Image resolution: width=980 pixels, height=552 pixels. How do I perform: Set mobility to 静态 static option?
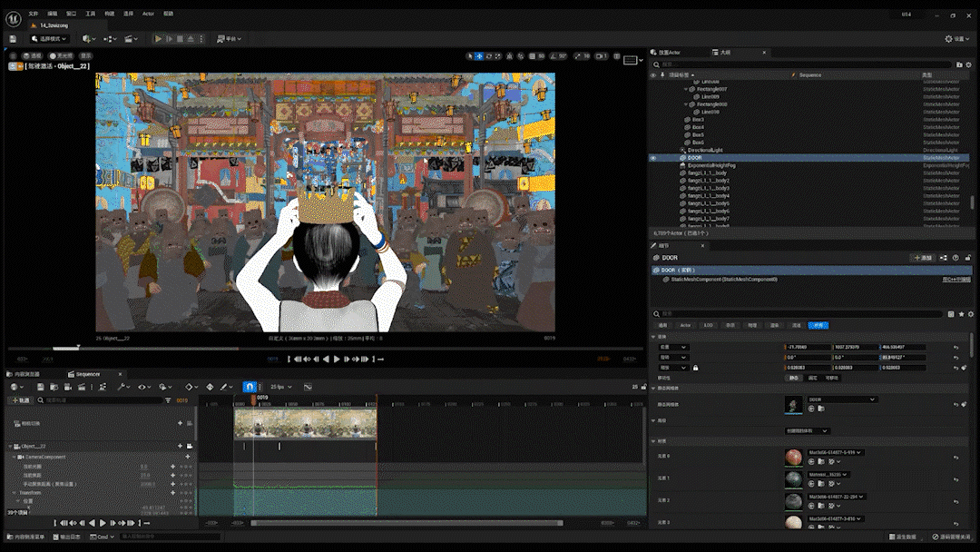(794, 378)
